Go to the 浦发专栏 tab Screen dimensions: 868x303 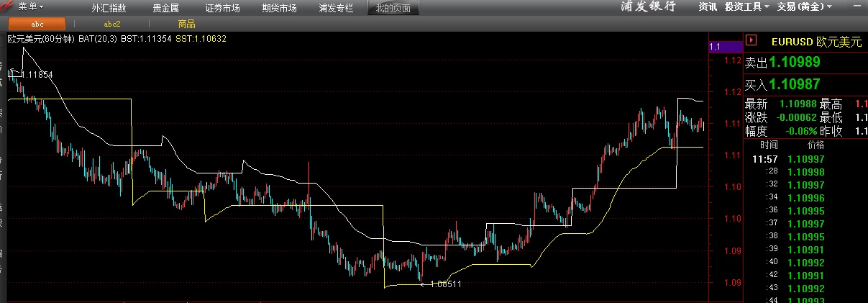(x=336, y=9)
